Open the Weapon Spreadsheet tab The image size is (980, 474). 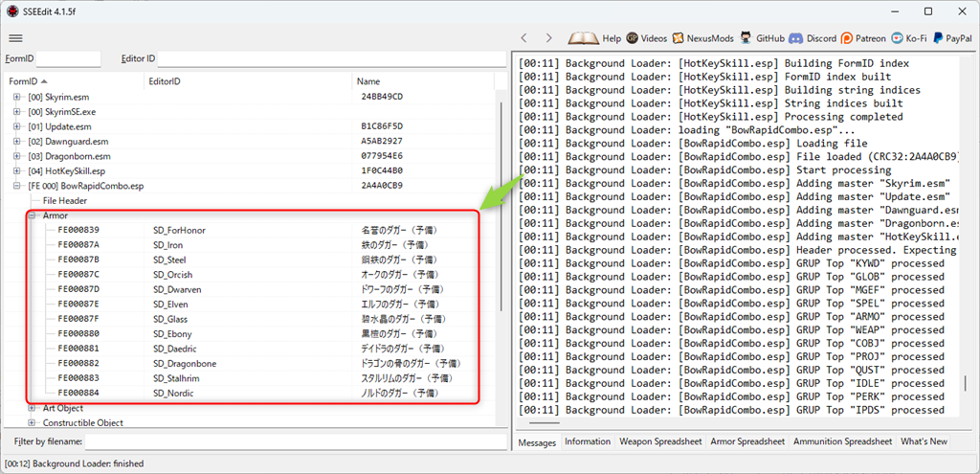coord(660,441)
